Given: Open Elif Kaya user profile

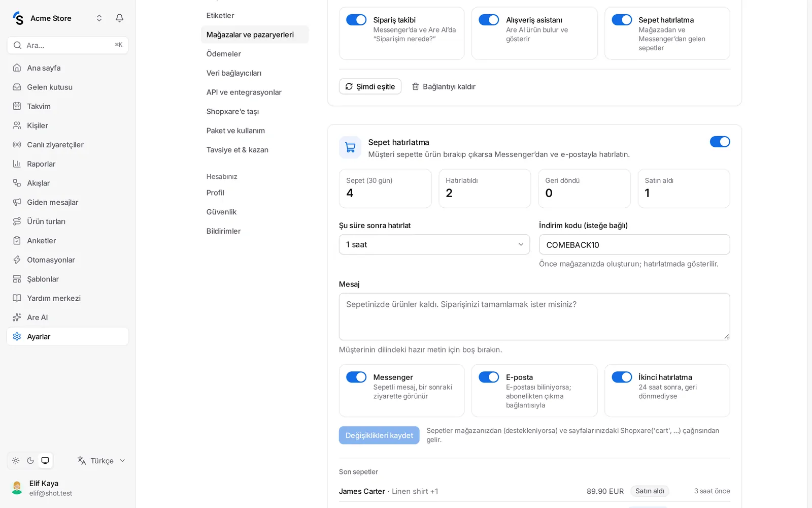Looking at the screenshot, I should pyautogui.click(x=67, y=488).
